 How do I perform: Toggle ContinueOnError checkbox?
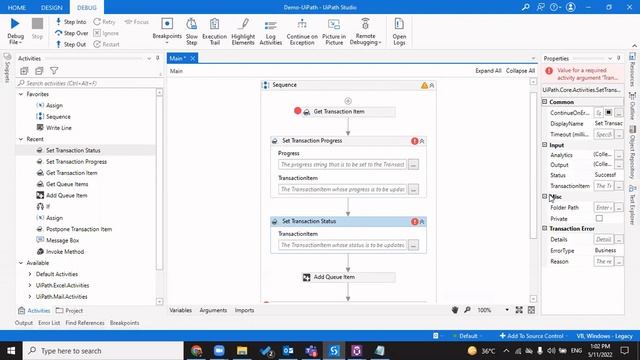[608, 113]
